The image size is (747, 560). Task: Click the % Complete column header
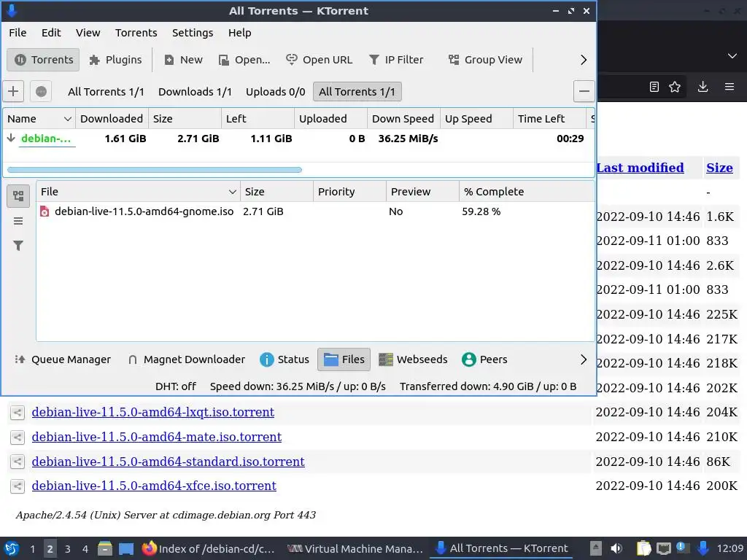(527, 192)
